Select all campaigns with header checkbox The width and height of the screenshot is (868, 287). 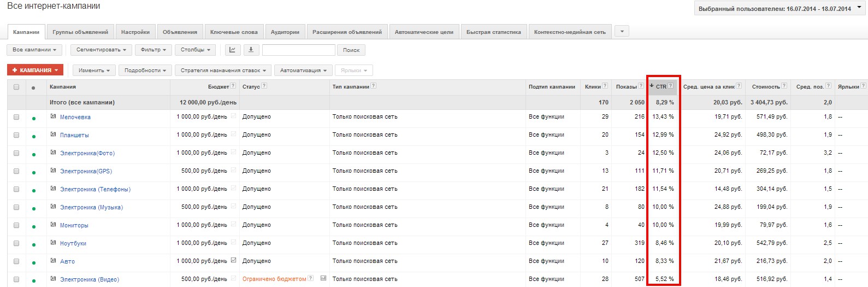click(16, 87)
